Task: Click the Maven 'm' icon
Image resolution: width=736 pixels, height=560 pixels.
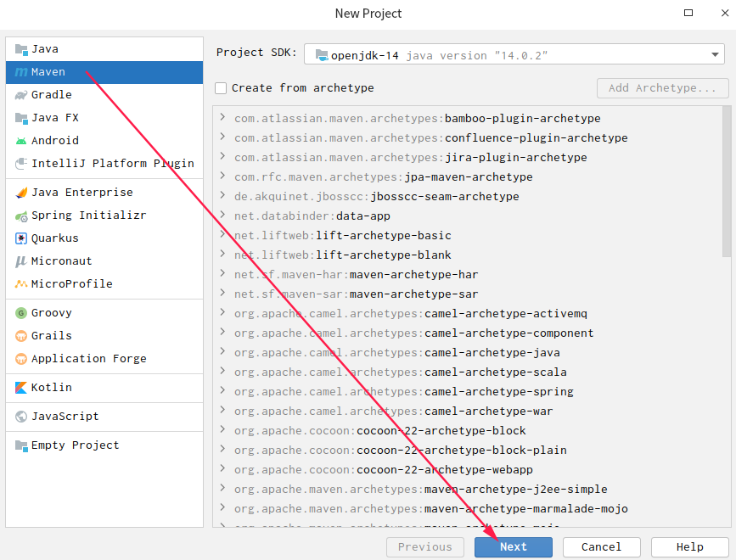Action: click(21, 72)
